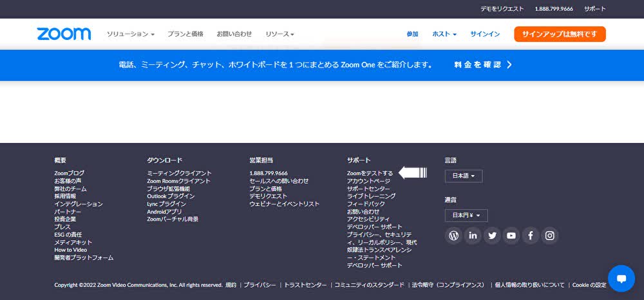Open the LinkedIn social icon
The image size is (644, 300).
tap(473, 236)
